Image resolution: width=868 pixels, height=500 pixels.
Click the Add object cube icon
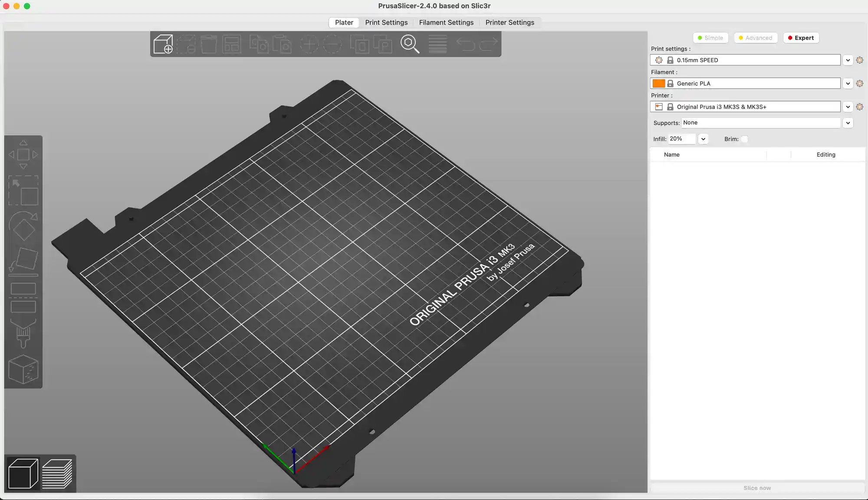tap(163, 44)
